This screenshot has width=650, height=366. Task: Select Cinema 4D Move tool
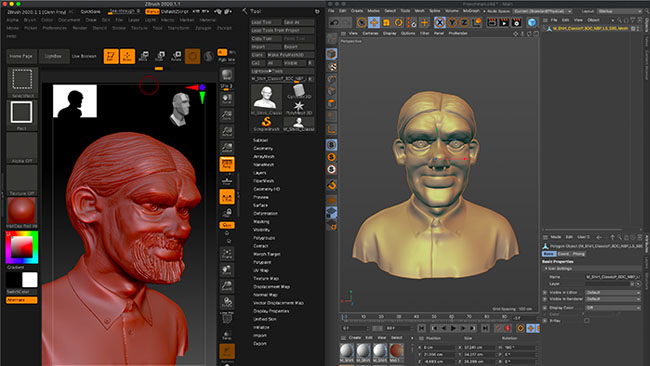374,22
